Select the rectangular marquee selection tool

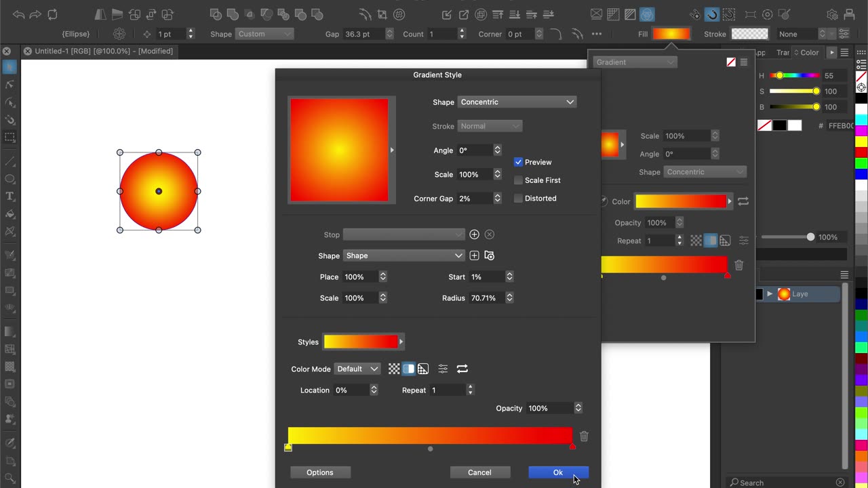(9, 137)
